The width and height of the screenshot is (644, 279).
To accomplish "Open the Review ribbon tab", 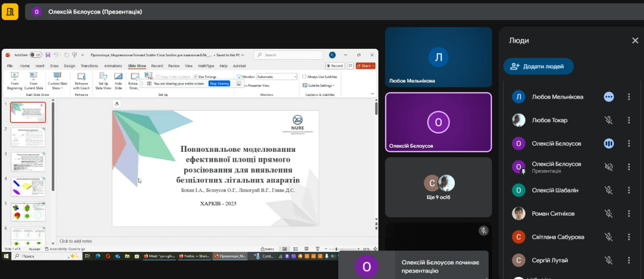I will click(174, 66).
